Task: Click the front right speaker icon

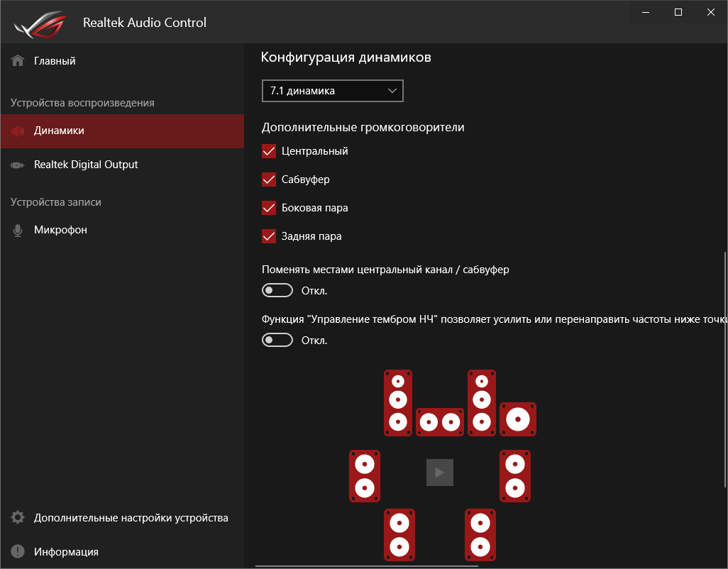Action: 482,402
